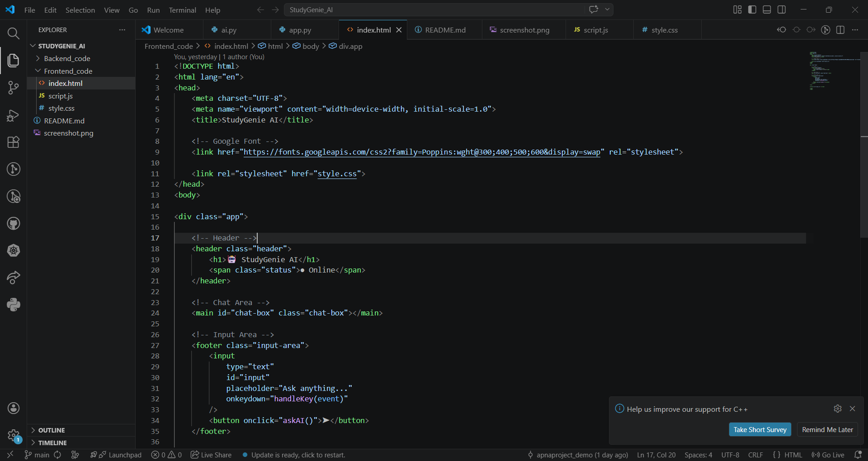This screenshot has width=868, height=461.
Task: Collapse the Frontend_code folder
Action: pyautogui.click(x=68, y=71)
